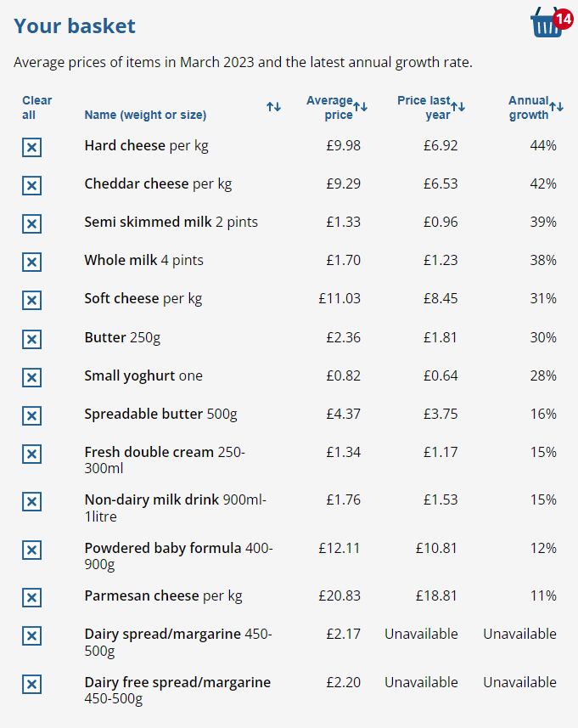Remove Butter 250g from basket
578x728 pixels.
click(x=31, y=339)
